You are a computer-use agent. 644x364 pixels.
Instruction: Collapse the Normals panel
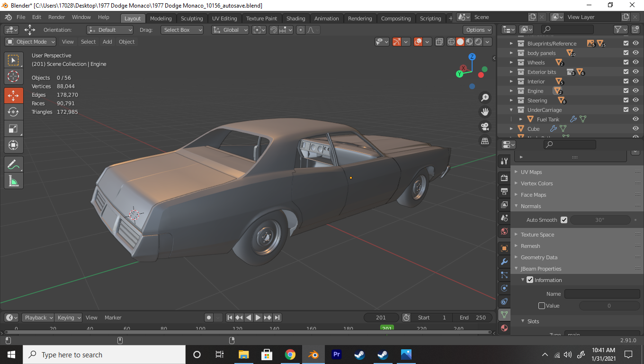[x=530, y=206]
